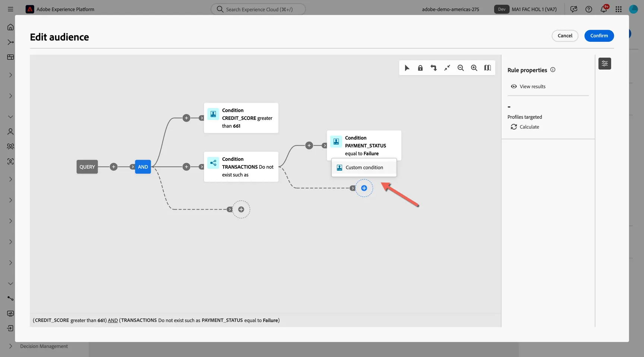Click the dashed plus node under AND
This screenshot has height=357, width=644.
pyautogui.click(x=241, y=209)
